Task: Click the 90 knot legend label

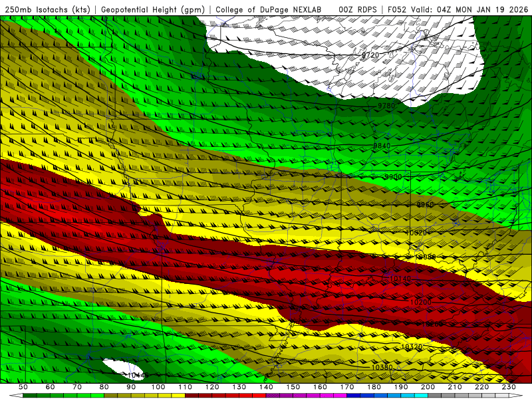Action: pos(131,387)
